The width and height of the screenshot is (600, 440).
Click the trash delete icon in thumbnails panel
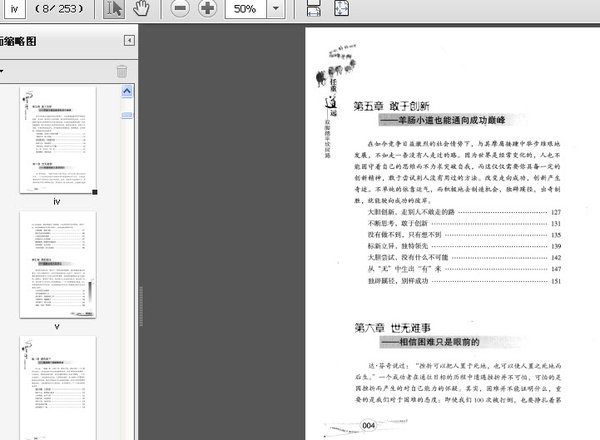[122, 72]
